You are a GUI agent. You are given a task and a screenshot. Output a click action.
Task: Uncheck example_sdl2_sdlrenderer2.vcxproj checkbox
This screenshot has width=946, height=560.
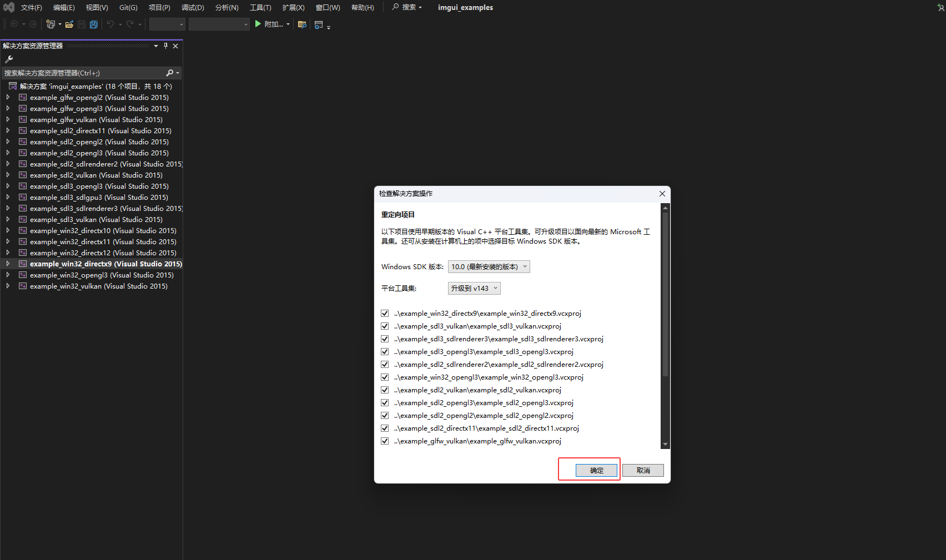pos(385,365)
